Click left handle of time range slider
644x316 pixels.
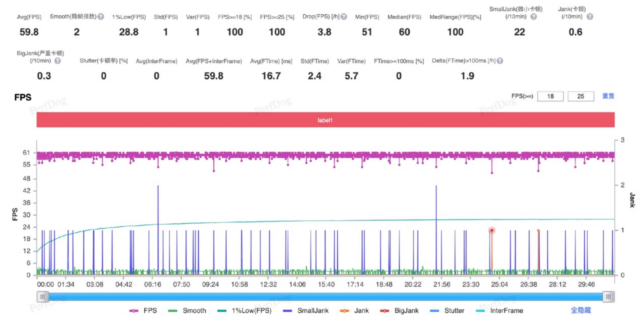(x=43, y=297)
